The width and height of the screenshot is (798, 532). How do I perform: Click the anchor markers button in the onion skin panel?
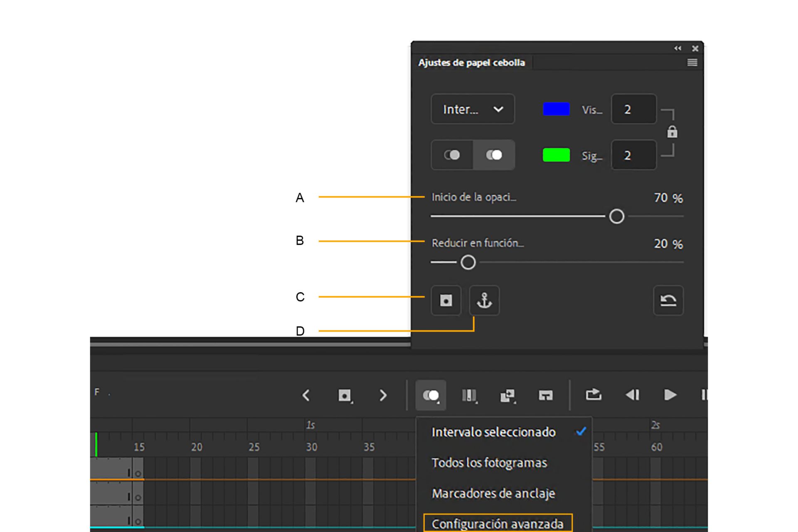(x=484, y=300)
